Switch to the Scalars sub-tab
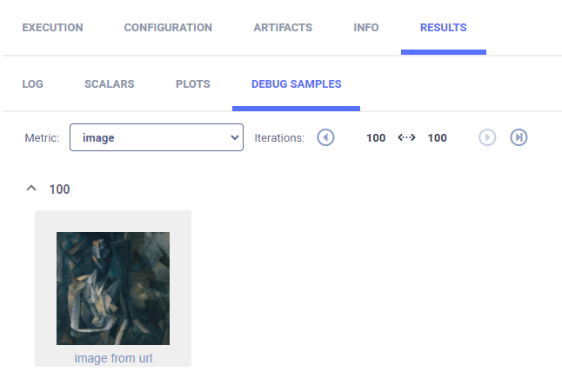This screenshot has width=562, height=392. pos(109,84)
